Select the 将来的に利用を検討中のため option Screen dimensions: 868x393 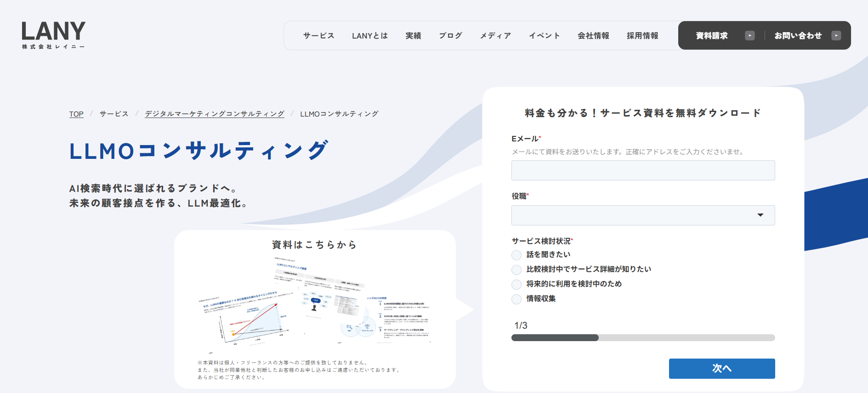(517, 285)
